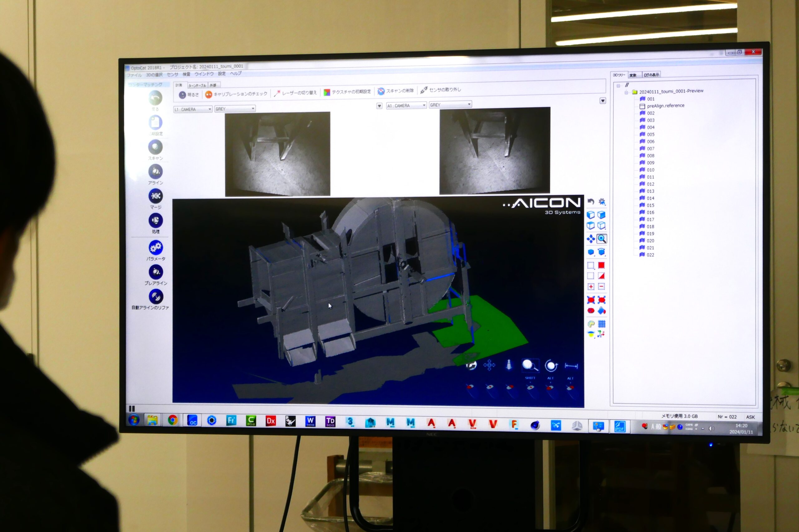Click the スキャンの削除 button
Image resolution: width=799 pixels, height=532 pixels.
[x=395, y=91]
